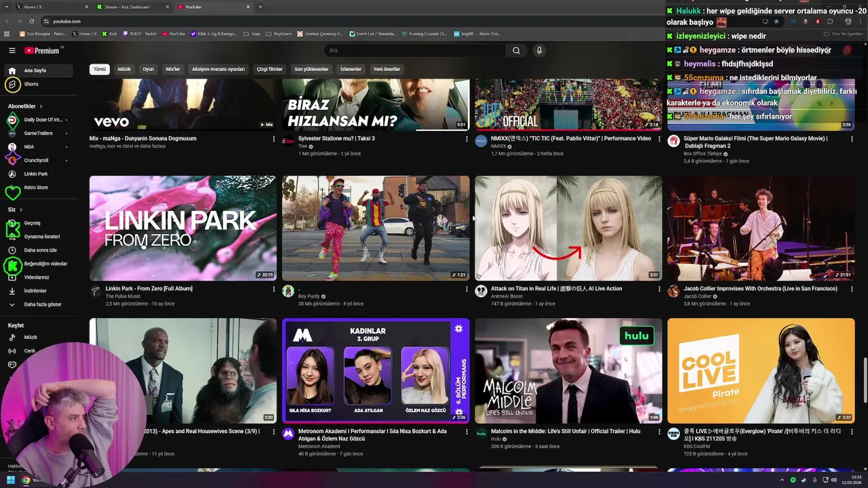Open three-dot menu for Jacob Collier video

click(852, 289)
